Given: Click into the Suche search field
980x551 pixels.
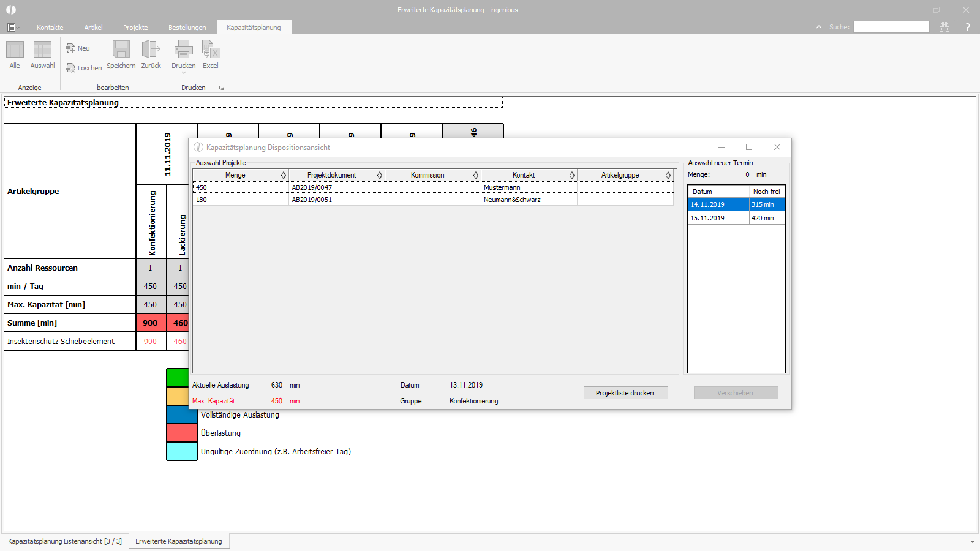Looking at the screenshot, I should (x=891, y=27).
